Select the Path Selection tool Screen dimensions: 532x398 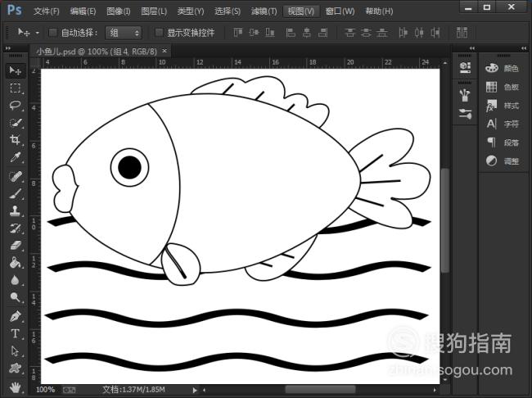coord(16,351)
